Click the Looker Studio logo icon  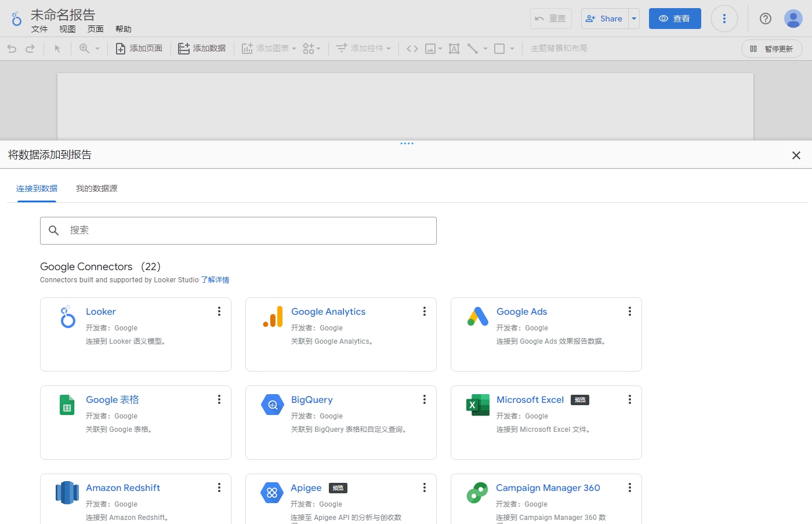pos(17,19)
